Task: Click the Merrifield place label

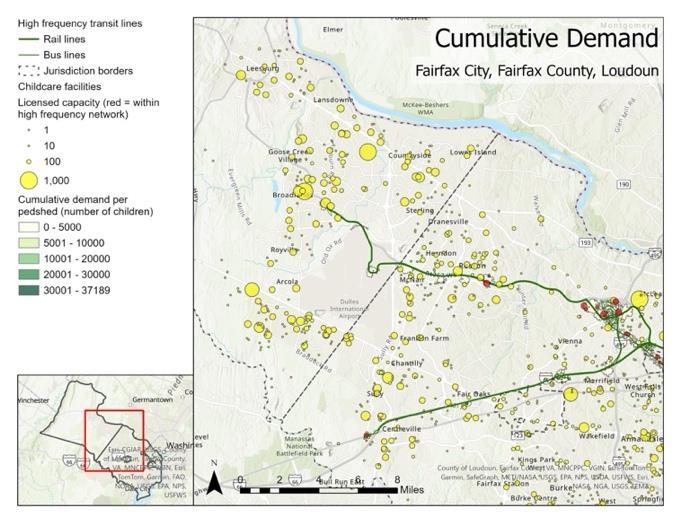Action: click(x=602, y=380)
